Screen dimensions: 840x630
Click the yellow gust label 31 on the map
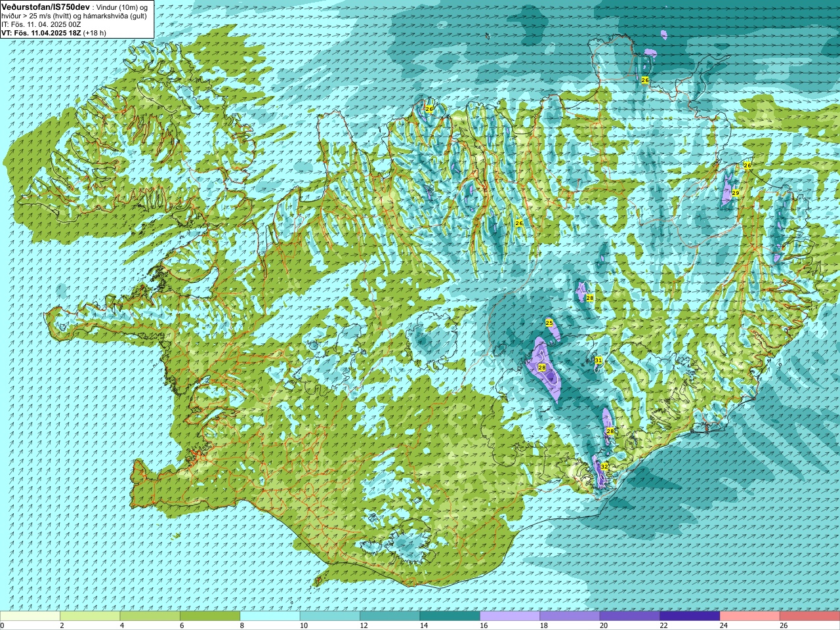tap(598, 360)
